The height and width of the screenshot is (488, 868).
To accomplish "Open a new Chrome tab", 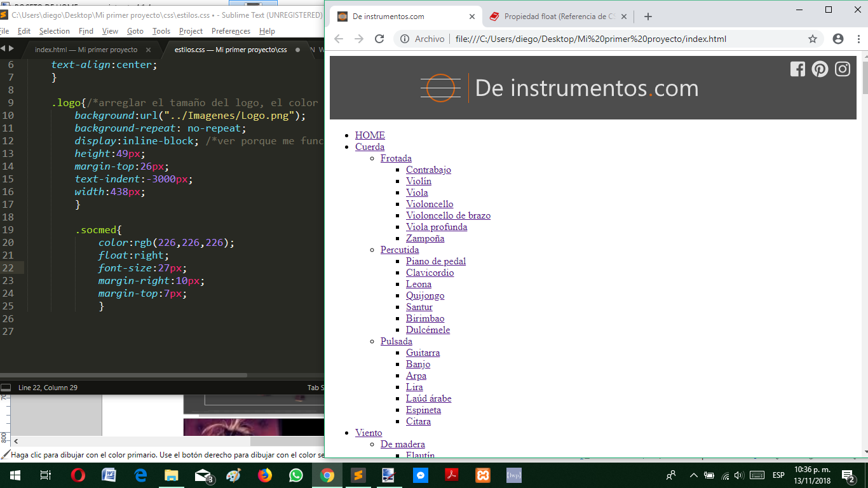I will tap(648, 17).
